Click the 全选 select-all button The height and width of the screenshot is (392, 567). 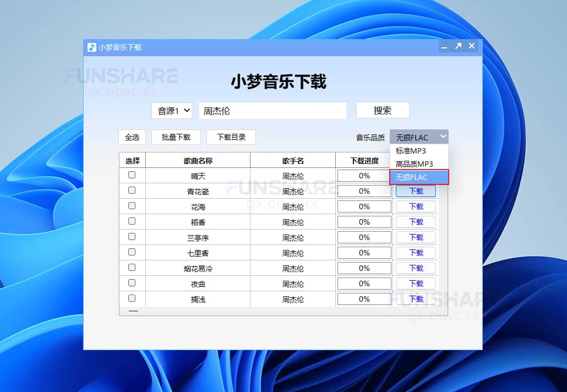(x=132, y=137)
